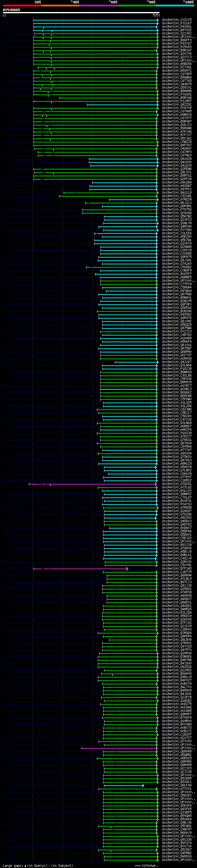
Task: Select the UniRef100_Q09188 hit label
Action: [x=177, y=213]
